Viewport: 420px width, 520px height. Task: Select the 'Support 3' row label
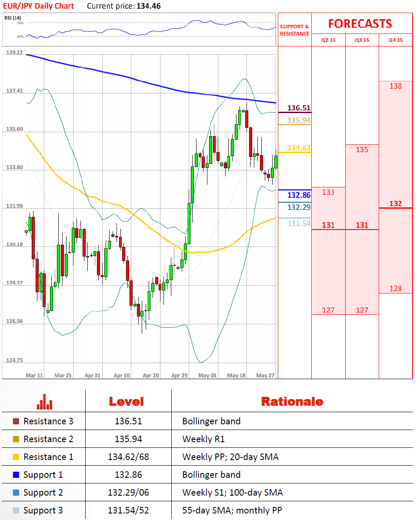[x=43, y=511]
